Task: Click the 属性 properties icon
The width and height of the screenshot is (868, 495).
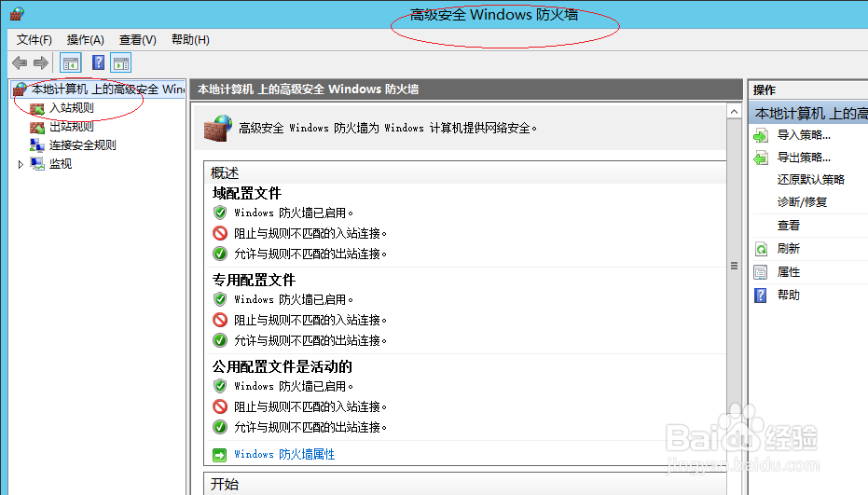Action: coord(761,272)
